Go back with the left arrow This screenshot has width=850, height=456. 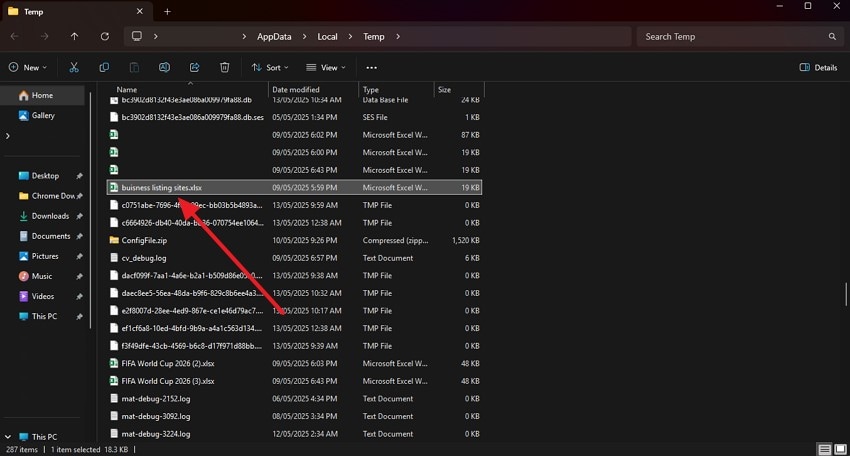[15, 36]
